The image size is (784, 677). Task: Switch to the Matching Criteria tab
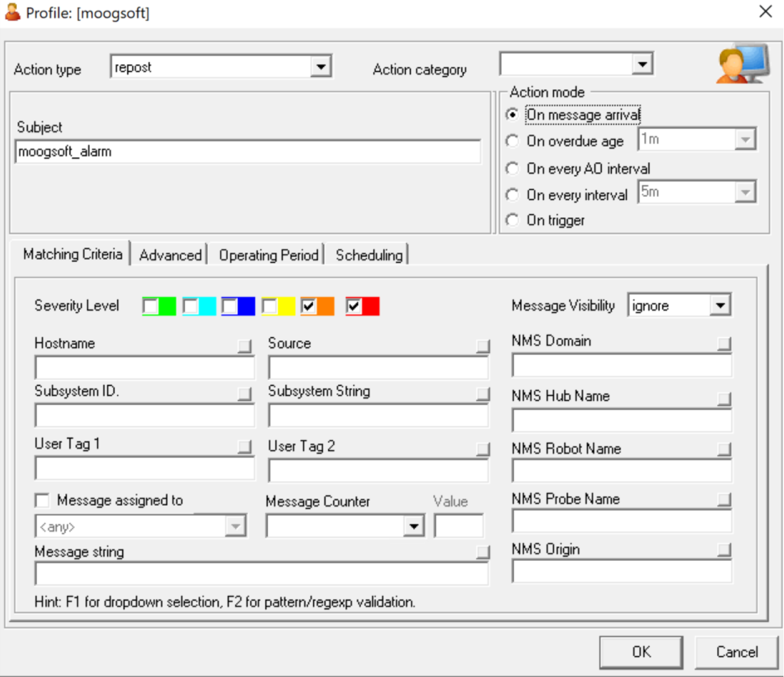72,254
